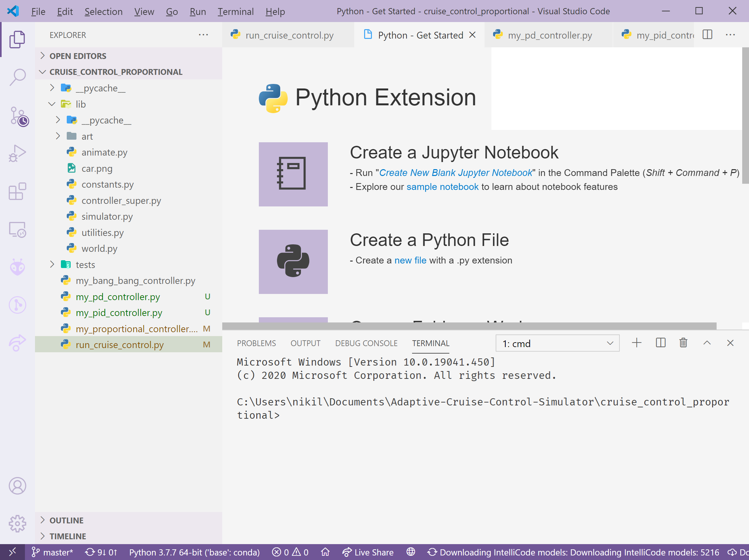This screenshot has height=560, width=749.
Task: Expand the Outline section
Action: click(x=129, y=520)
